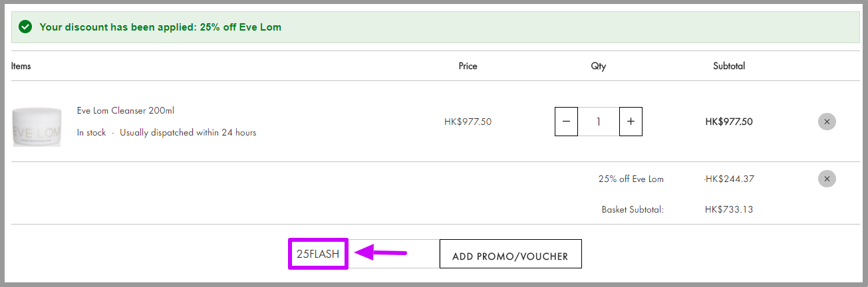Click the discount applied confirmation message
This screenshot has width=868, height=287.
(x=160, y=27)
